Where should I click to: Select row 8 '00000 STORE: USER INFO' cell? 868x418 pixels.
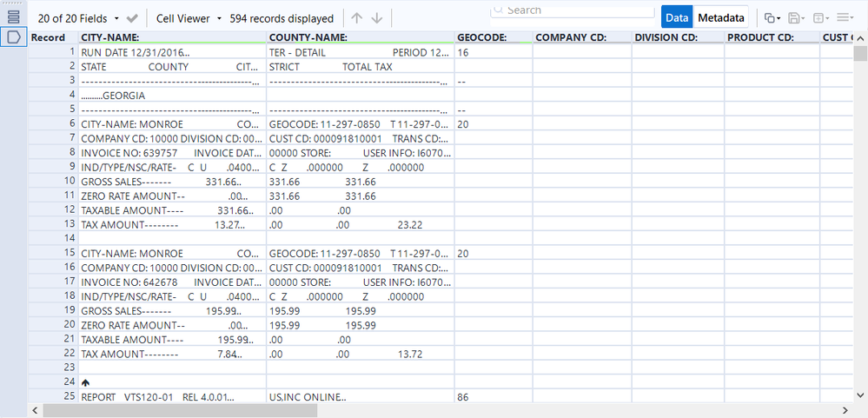pyautogui.click(x=361, y=153)
